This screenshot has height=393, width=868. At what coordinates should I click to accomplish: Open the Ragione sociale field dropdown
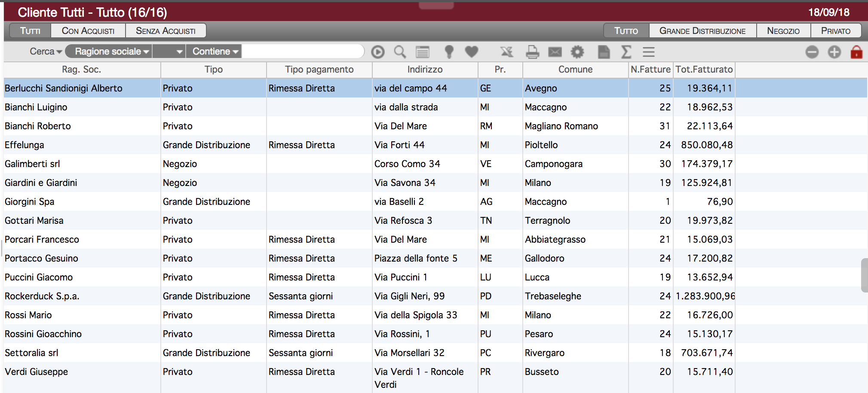click(x=108, y=52)
